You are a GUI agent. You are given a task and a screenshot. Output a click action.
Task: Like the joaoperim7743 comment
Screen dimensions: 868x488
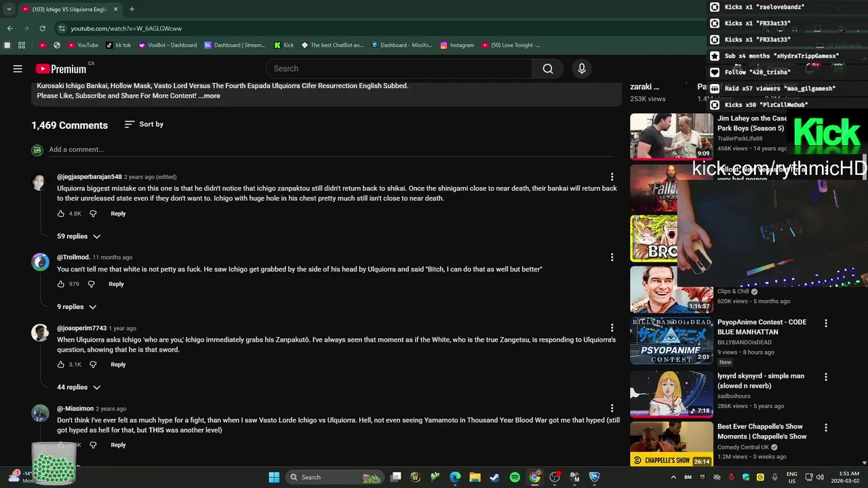pyautogui.click(x=61, y=365)
